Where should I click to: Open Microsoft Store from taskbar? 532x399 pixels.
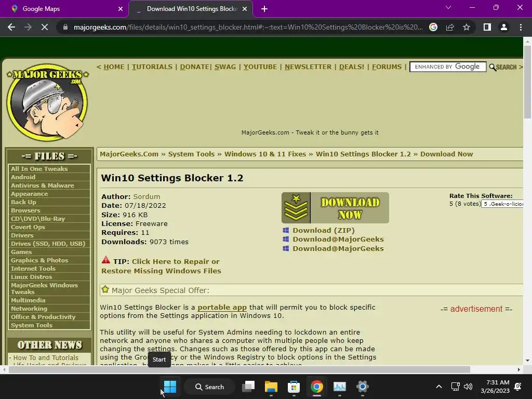click(x=294, y=387)
